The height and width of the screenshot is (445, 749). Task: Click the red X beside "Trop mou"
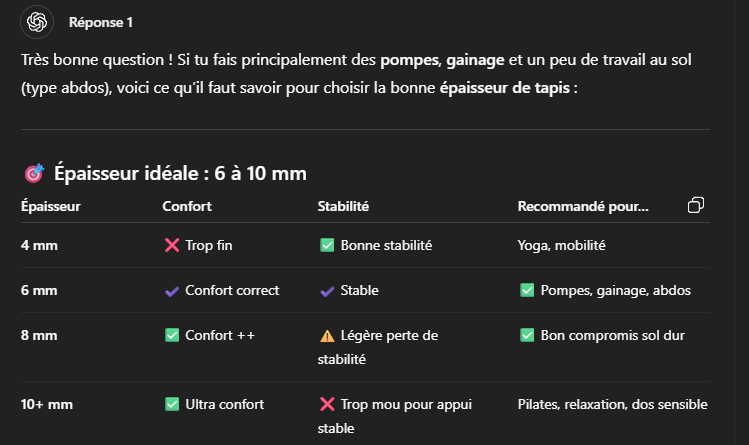(326, 405)
